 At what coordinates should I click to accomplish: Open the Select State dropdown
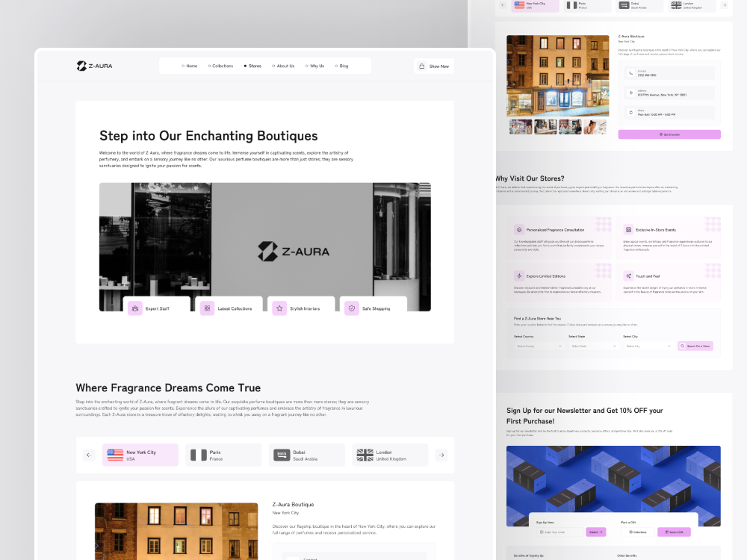(592, 346)
